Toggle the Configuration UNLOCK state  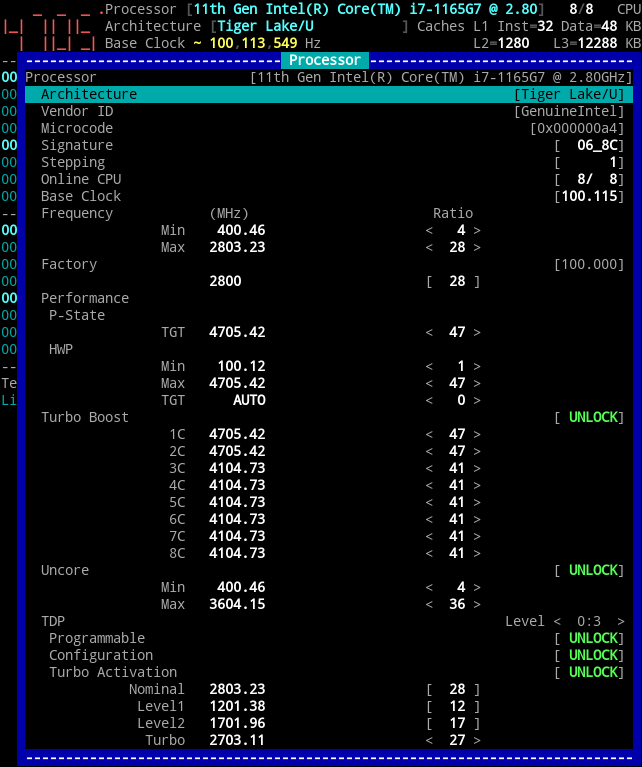[x=589, y=655]
